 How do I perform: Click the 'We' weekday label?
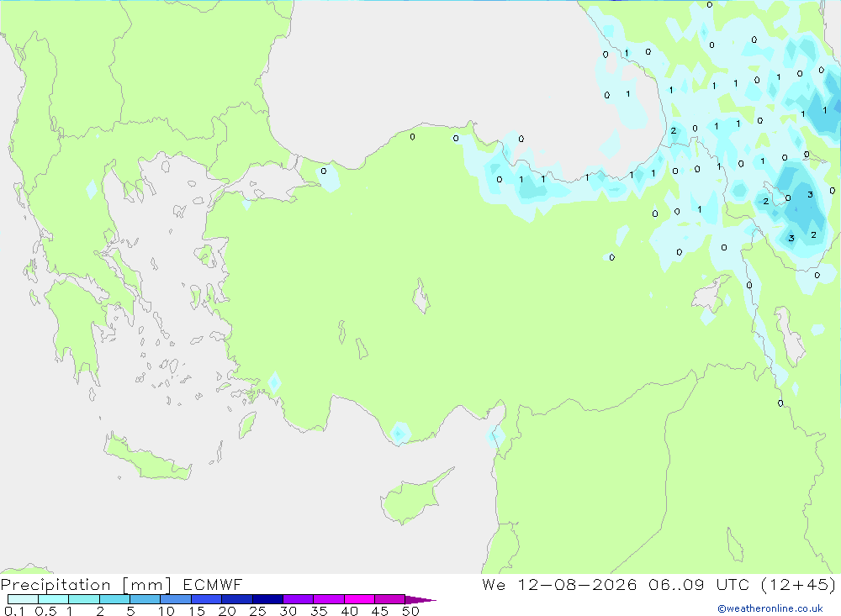(494, 584)
